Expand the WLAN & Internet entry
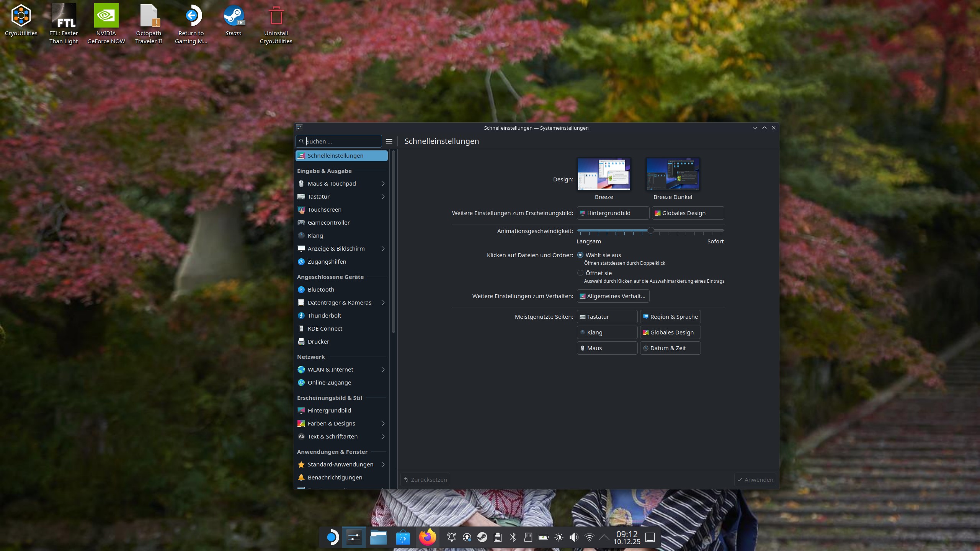This screenshot has height=551, width=980. pos(383,370)
